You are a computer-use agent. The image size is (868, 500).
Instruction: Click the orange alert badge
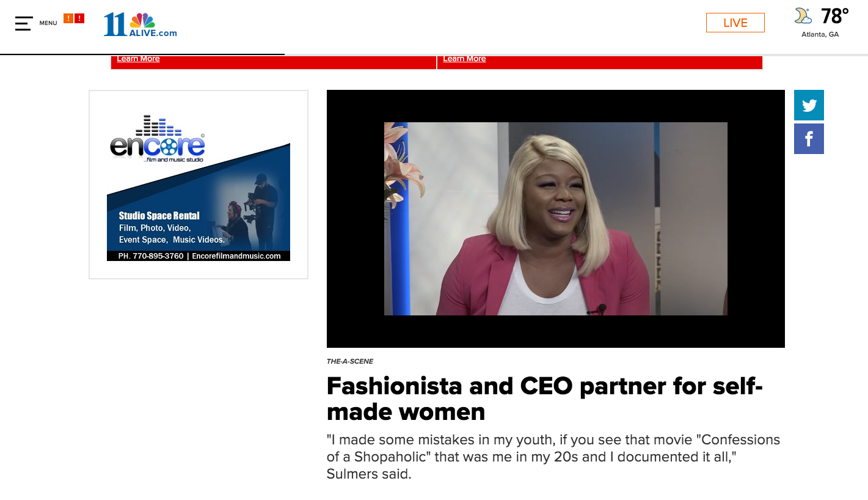(x=68, y=18)
